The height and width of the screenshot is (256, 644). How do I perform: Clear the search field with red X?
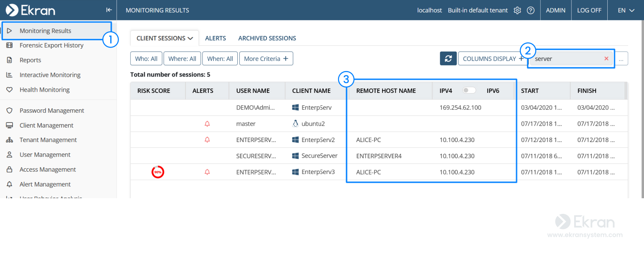click(606, 59)
